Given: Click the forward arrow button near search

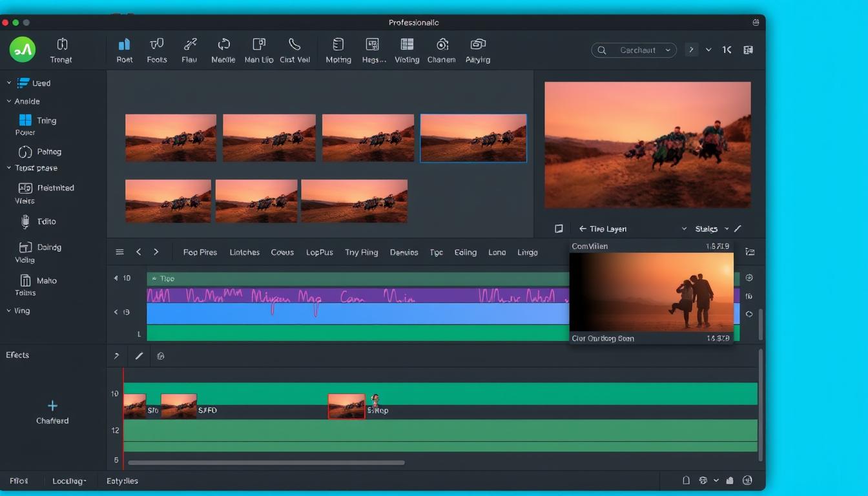Looking at the screenshot, I should pos(692,50).
